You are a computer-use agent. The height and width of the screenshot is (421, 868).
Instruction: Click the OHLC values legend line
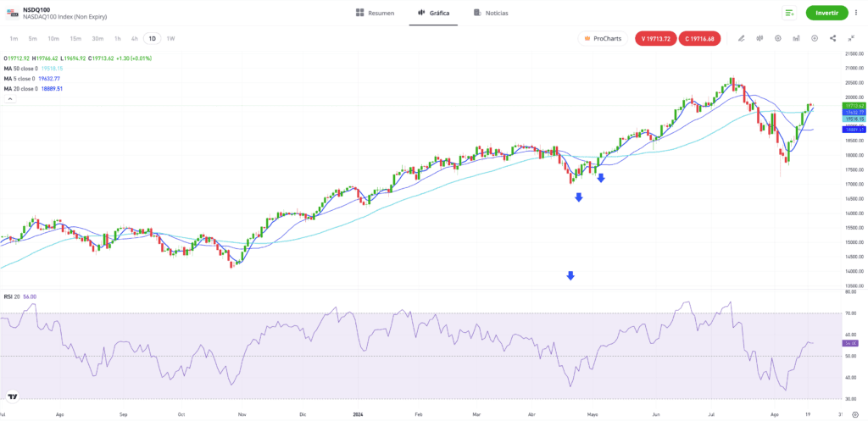click(77, 58)
